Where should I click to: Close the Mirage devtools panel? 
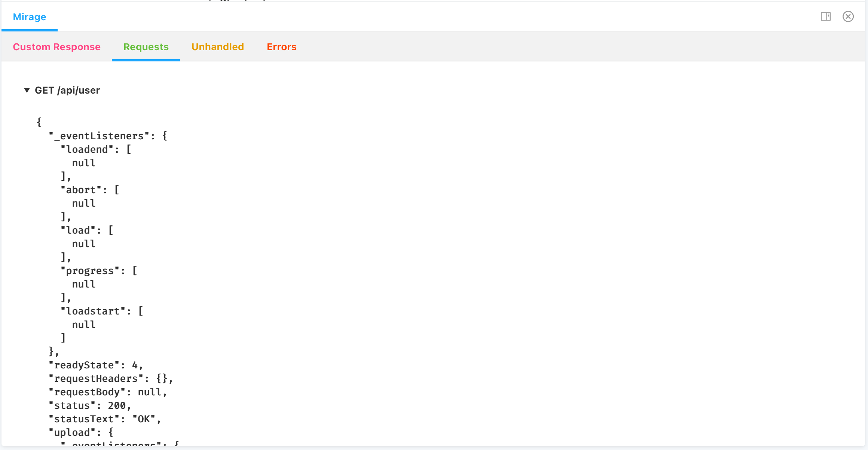[848, 16]
